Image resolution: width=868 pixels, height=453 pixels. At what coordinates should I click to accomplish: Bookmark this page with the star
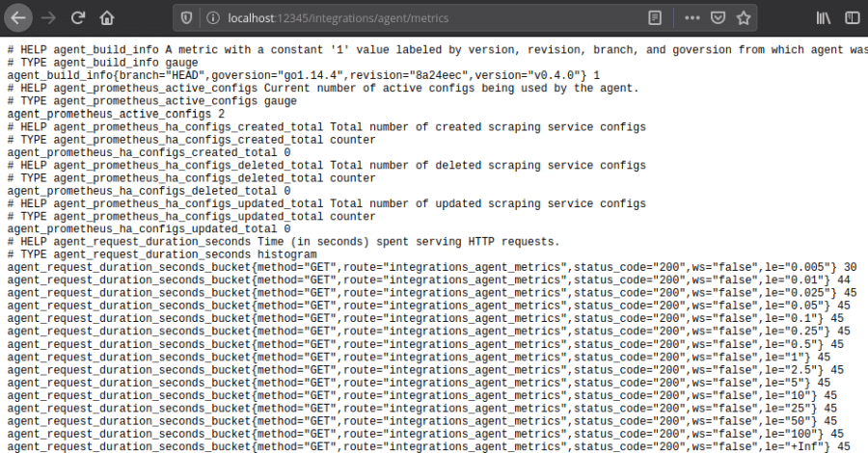(744, 18)
